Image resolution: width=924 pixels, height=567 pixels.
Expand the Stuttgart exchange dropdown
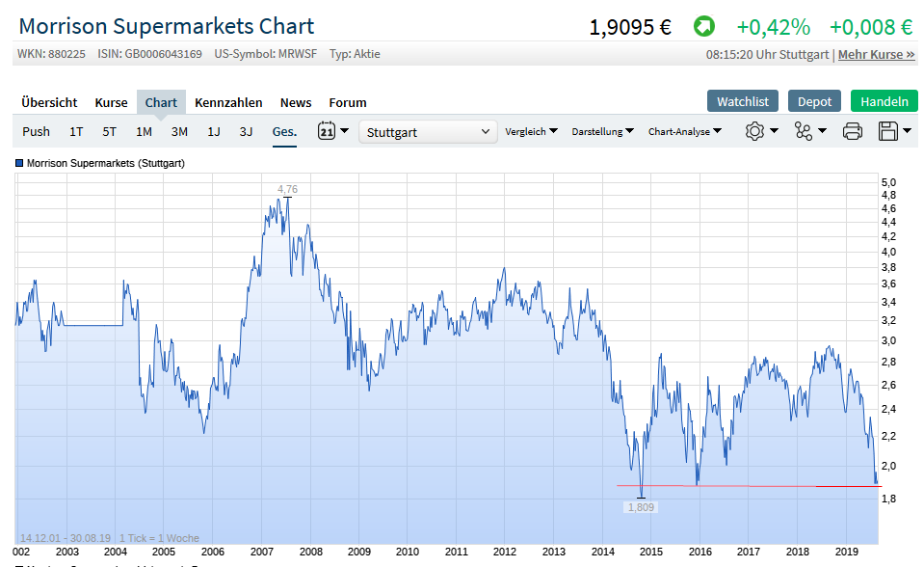click(x=428, y=132)
